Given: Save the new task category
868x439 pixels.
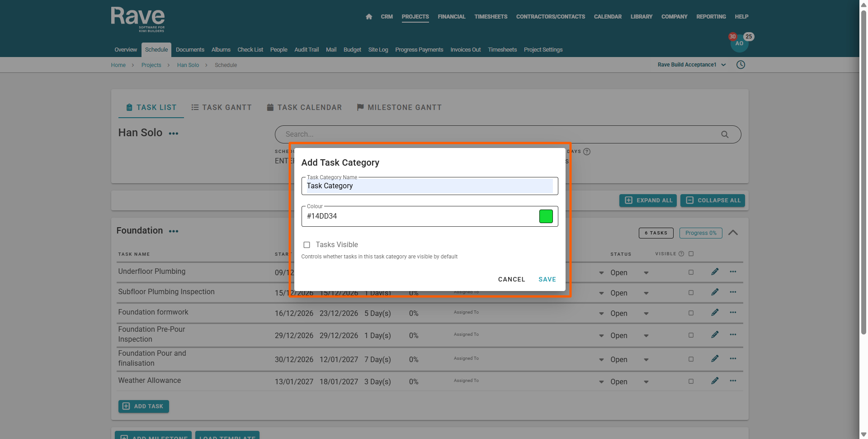Looking at the screenshot, I should (547, 279).
